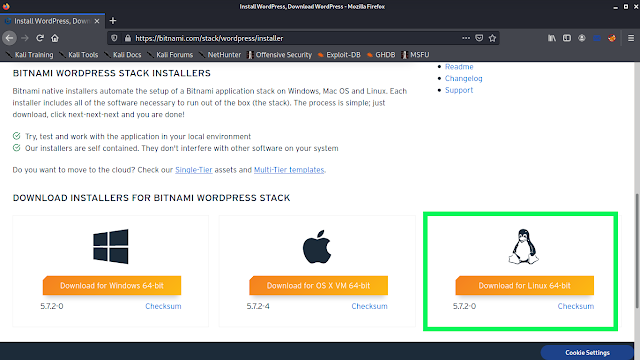Open page actions three-dot menu
The width and height of the screenshot is (640, 360).
click(466, 38)
